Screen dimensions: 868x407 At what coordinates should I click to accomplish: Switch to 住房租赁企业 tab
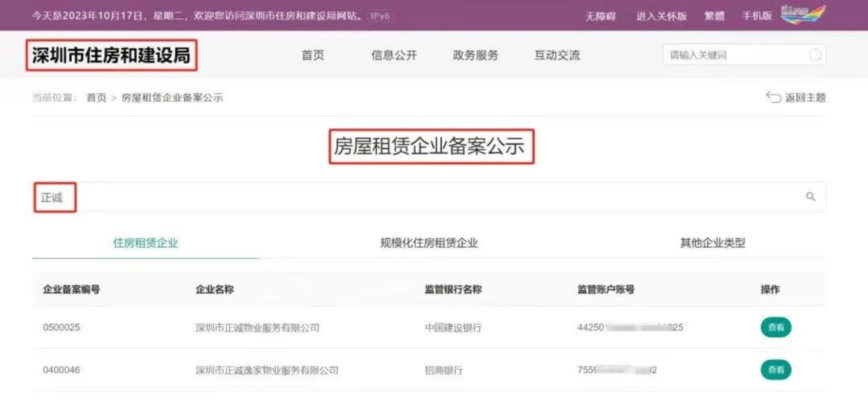pos(146,243)
